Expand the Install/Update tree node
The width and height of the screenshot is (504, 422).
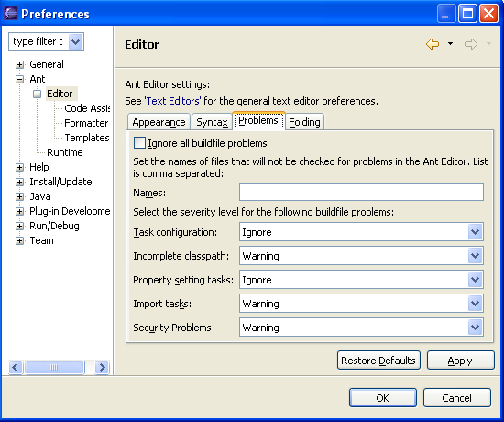tap(19, 182)
